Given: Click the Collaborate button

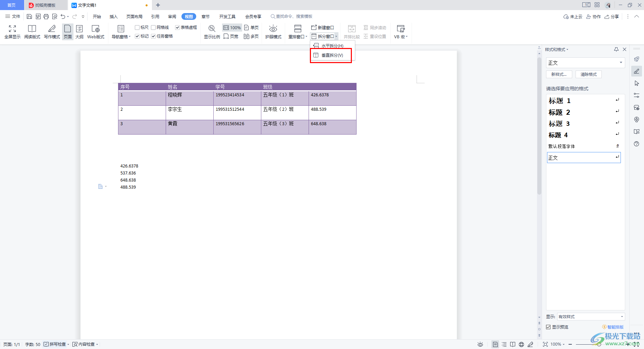Looking at the screenshot, I should click(x=593, y=16).
